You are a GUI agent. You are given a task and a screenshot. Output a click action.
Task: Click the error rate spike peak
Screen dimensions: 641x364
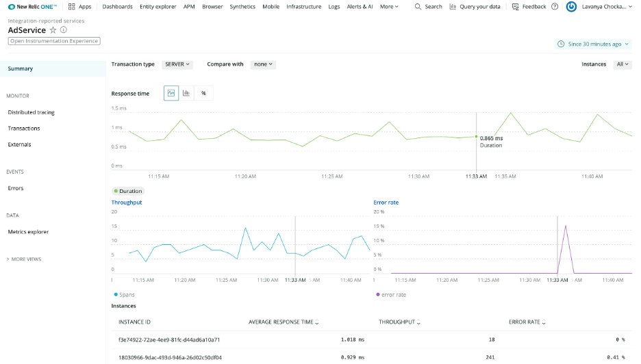[566, 226]
